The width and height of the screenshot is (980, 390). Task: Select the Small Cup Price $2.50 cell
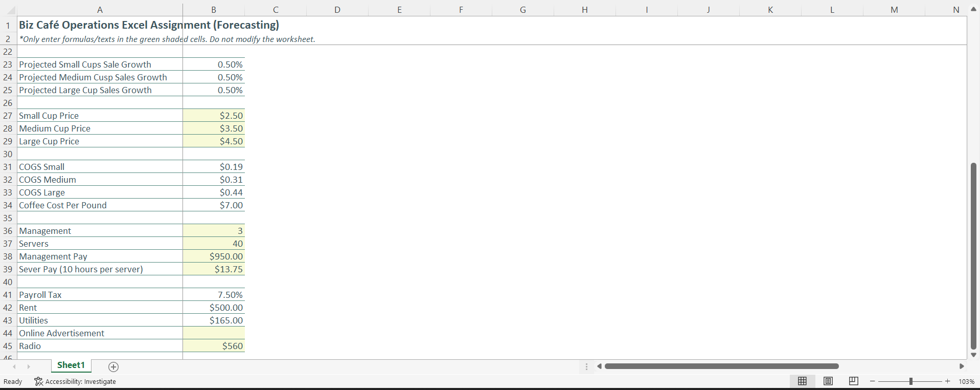coord(214,116)
